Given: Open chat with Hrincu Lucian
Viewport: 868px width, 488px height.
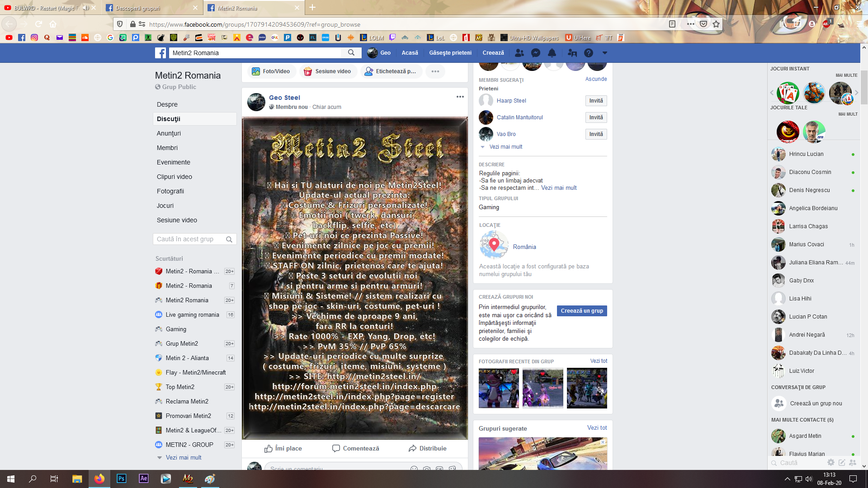Looking at the screenshot, I should tap(814, 154).
